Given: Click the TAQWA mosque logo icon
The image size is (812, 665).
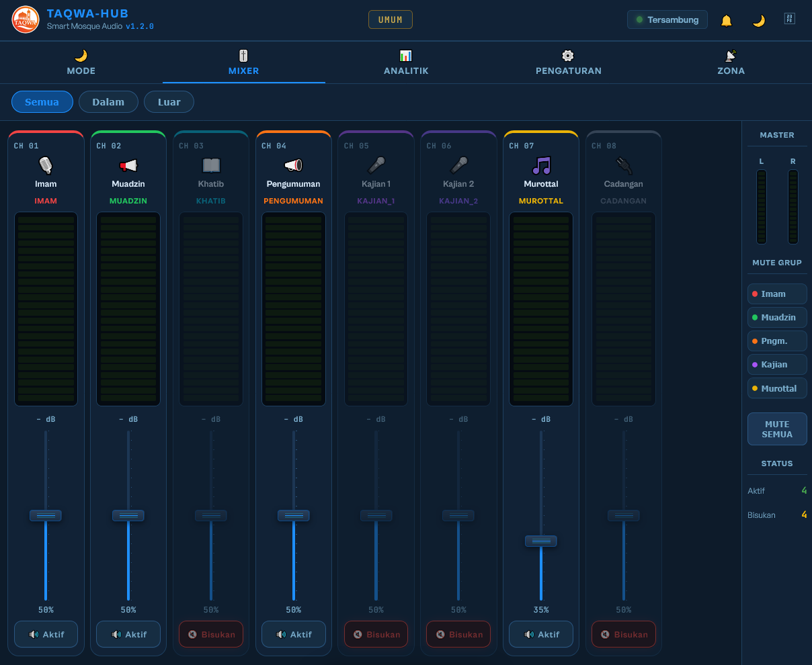Looking at the screenshot, I should [x=26, y=19].
